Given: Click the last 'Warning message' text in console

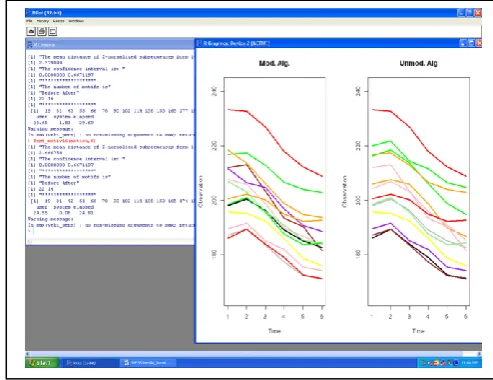Looking at the screenshot, I should pos(51,219).
